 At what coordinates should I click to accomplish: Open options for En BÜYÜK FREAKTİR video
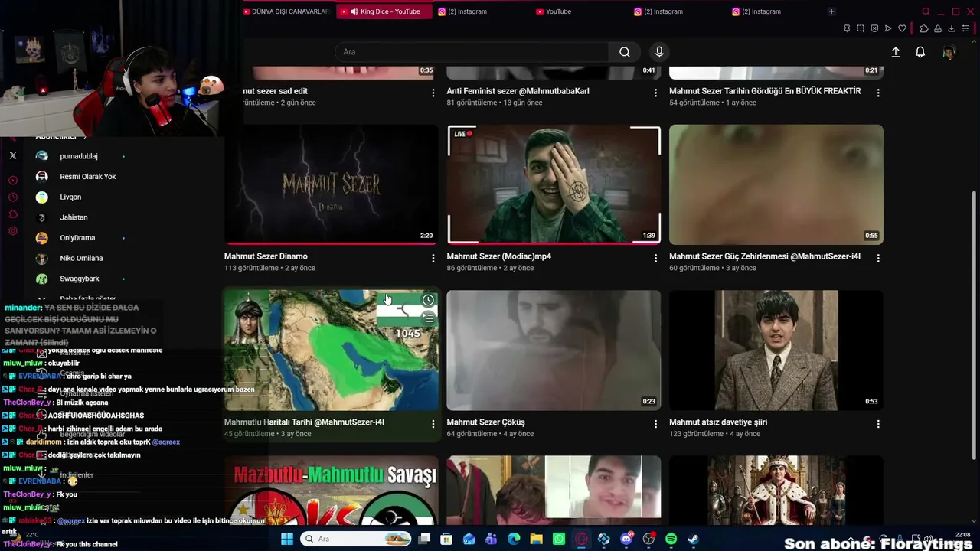tap(878, 93)
